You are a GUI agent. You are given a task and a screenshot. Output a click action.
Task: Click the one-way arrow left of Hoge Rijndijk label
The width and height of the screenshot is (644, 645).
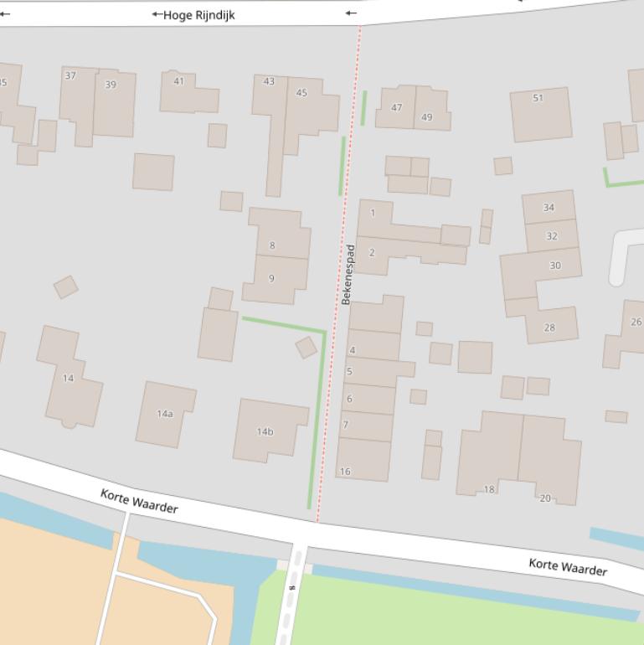coord(157,14)
